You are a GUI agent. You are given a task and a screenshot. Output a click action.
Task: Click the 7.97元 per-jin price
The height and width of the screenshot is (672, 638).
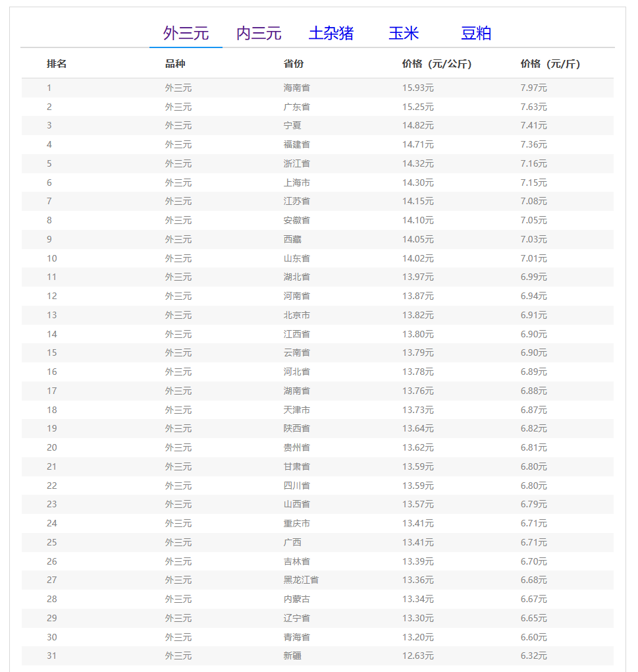[x=534, y=88]
